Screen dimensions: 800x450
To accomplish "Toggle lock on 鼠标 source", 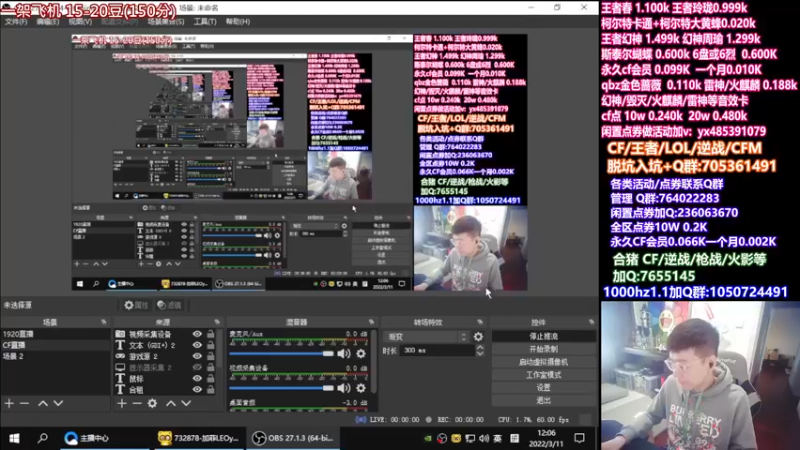I will tap(210, 379).
